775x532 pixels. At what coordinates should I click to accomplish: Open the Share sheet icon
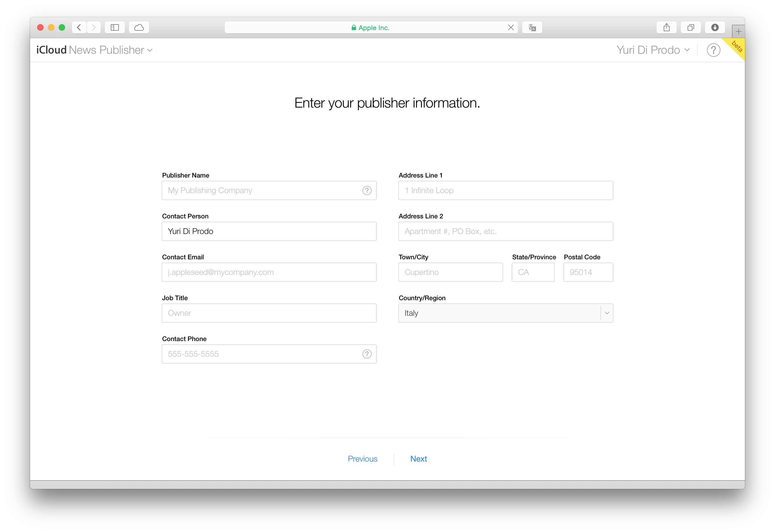point(666,27)
